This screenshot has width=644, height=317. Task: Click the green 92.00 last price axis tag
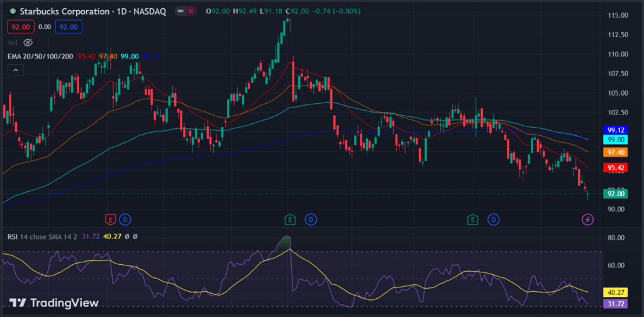click(616, 194)
